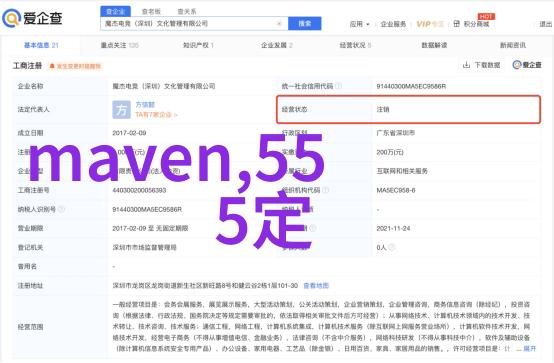This screenshot has width=554, height=363.
Task: Expand business scope with 展开 link
Action: point(530,349)
